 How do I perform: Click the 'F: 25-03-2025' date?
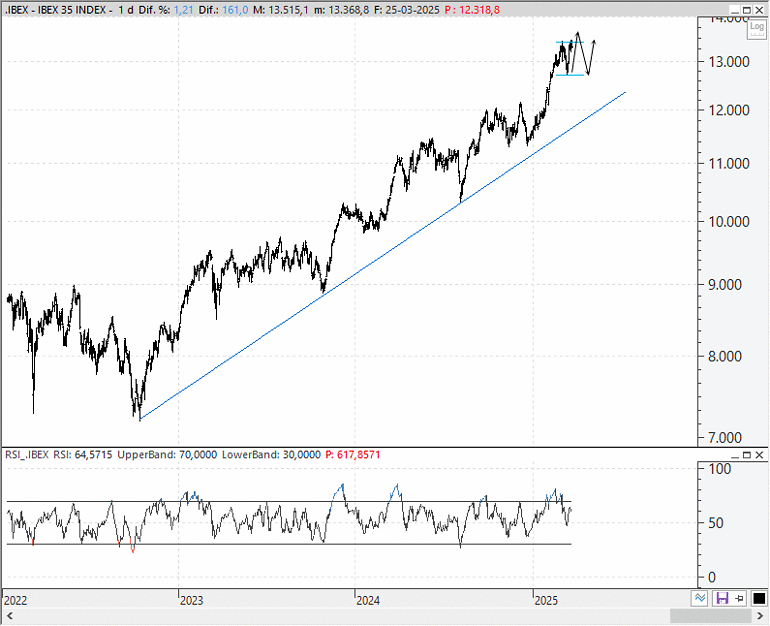(x=407, y=10)
